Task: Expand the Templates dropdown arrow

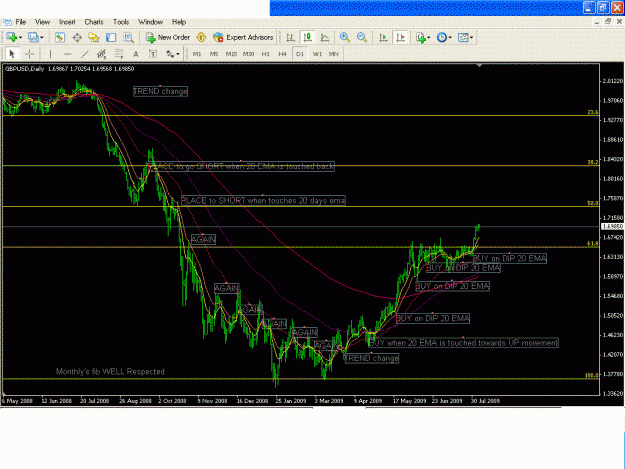Action: (x=472, y=37)
